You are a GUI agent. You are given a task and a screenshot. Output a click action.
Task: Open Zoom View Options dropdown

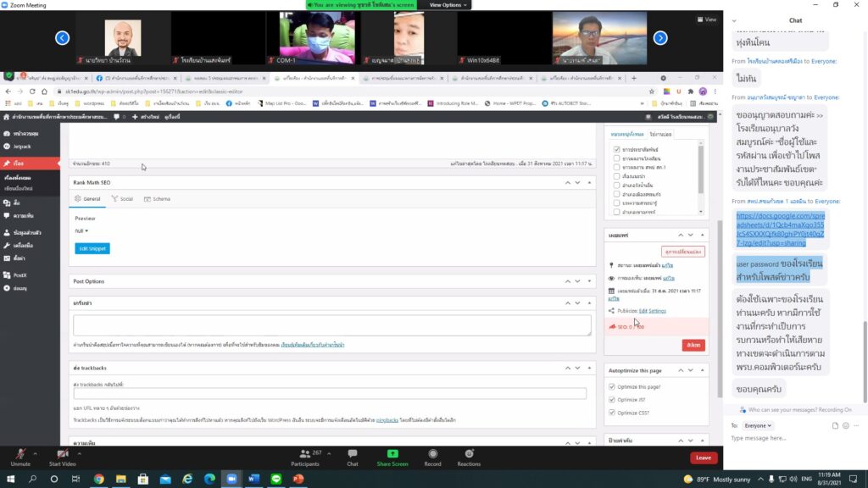click(448, 5)
